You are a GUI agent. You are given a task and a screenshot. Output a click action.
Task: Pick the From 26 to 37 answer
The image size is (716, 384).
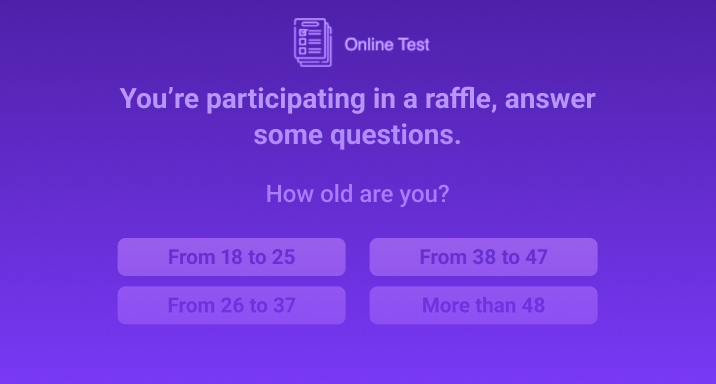point(232,305)
